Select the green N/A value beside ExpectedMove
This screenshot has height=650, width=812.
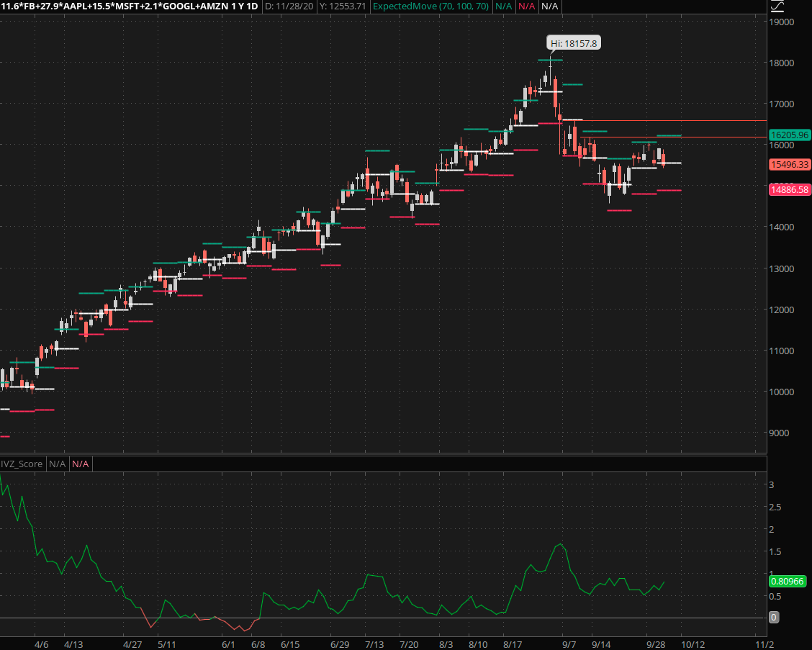(503, 6)
